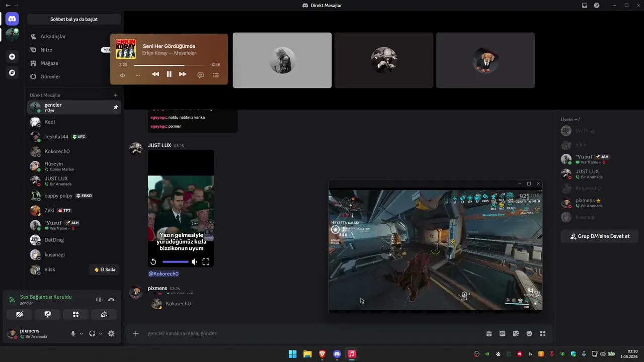The image size is (644, 362).
Task: Open the gencler group chat
Action: coord(74,107)
